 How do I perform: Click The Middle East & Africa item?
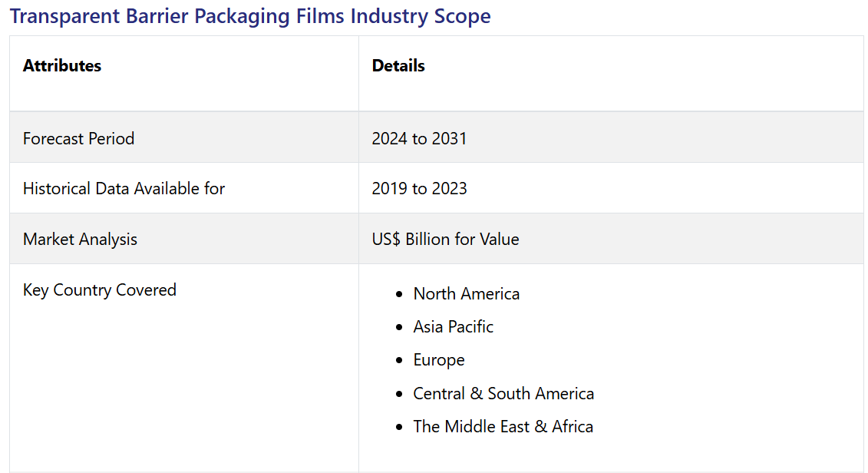point(503,426)
